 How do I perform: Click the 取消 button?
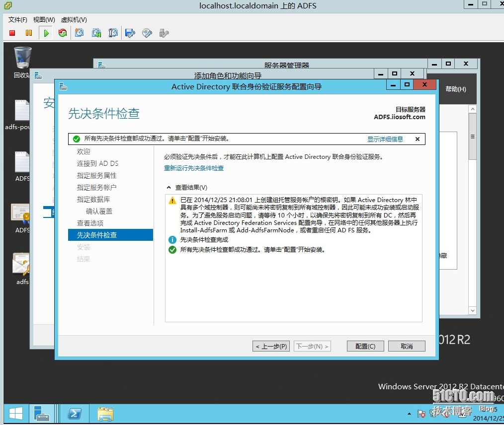[407, 347]
